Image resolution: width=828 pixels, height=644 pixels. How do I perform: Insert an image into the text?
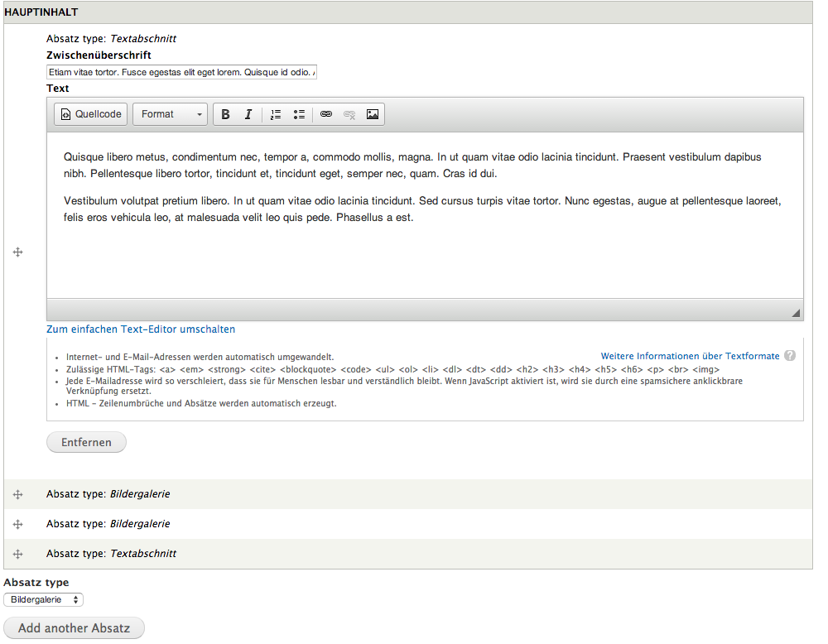tap(372, 114)
